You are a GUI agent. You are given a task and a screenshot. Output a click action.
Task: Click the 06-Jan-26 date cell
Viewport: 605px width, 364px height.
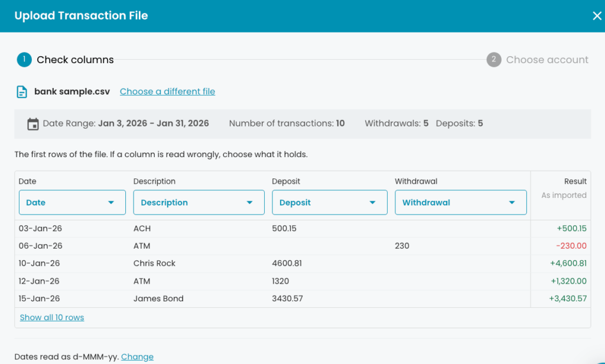tap(40, 246)
